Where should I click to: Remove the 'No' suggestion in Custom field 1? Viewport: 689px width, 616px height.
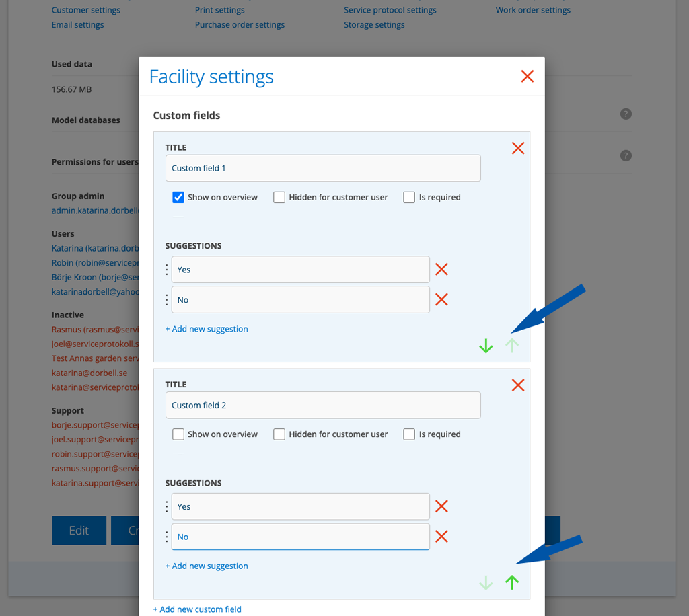tap(441, 300)
